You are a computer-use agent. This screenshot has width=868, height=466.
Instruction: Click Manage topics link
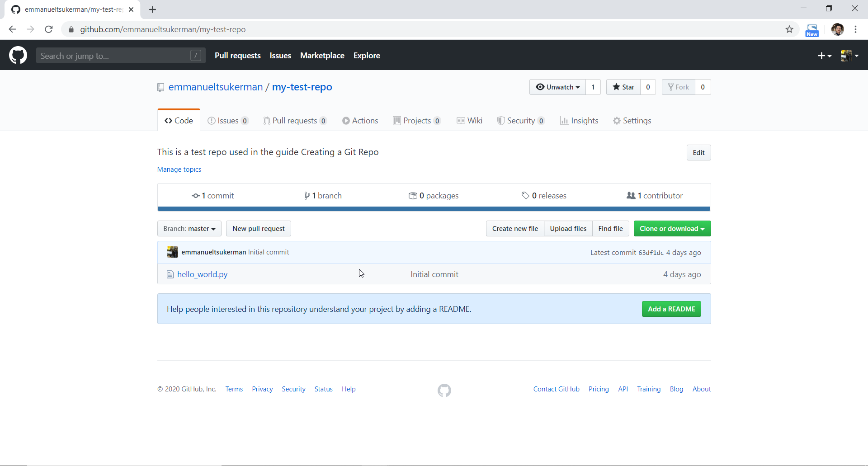[x=179, y=169]
